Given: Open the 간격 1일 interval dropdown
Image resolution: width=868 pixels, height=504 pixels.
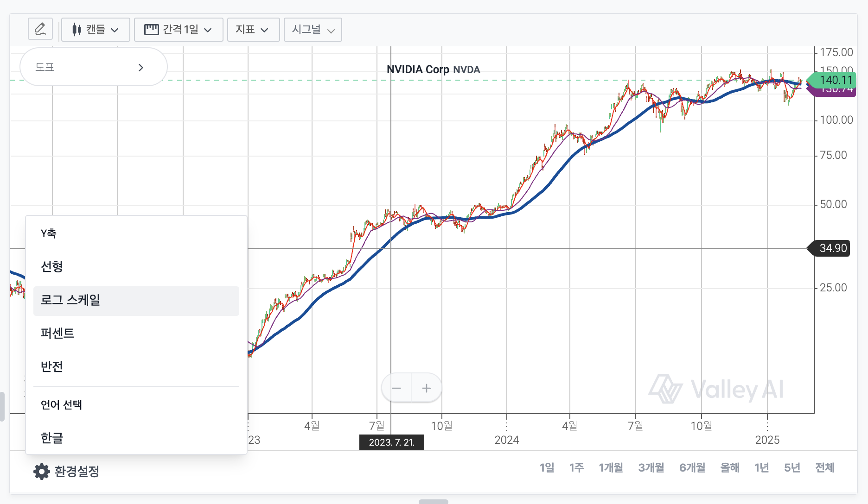Looking at the screenshot, I should click(x=179, y=30).
